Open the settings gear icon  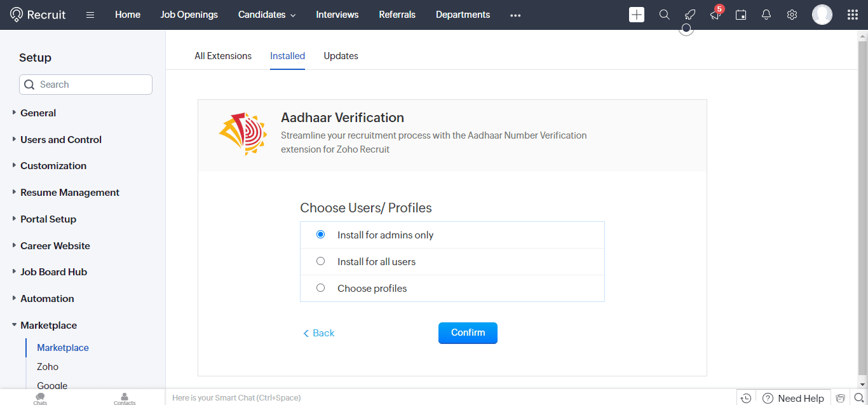pos(792,15)
